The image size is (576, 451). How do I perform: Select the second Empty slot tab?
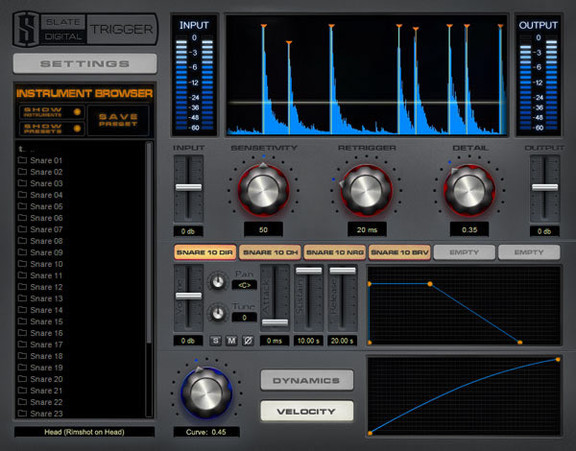529,252
